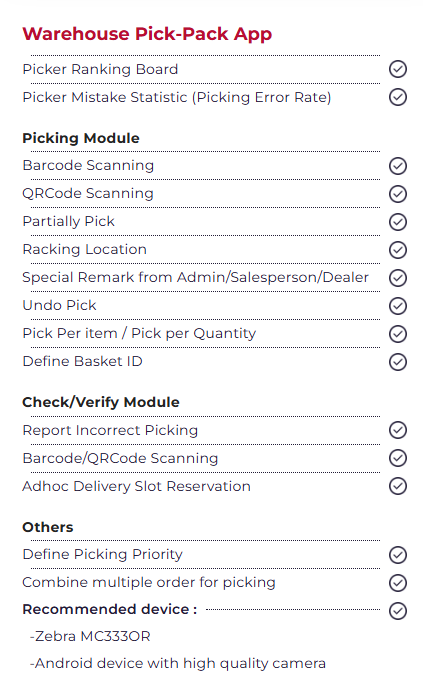Tap the checkmark beside Partially Pick
Viewport: 423px width, 686px height.
398,222
